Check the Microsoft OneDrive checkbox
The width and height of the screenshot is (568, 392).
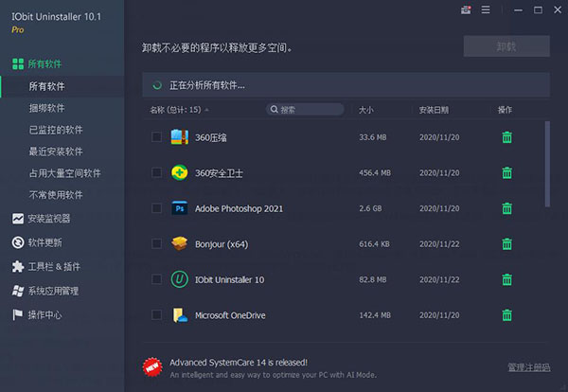156,315
